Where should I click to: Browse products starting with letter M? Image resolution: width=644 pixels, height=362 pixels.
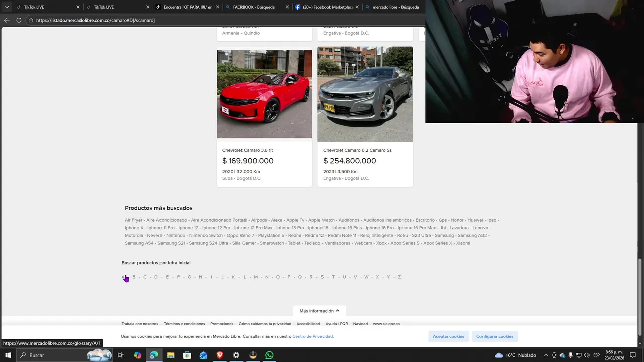[256, 277]
